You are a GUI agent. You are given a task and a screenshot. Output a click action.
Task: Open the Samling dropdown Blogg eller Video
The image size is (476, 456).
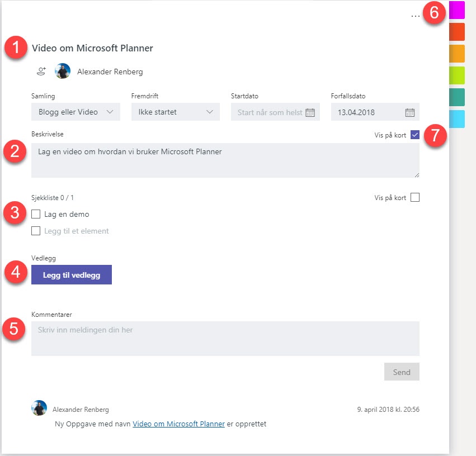point(76,112)
